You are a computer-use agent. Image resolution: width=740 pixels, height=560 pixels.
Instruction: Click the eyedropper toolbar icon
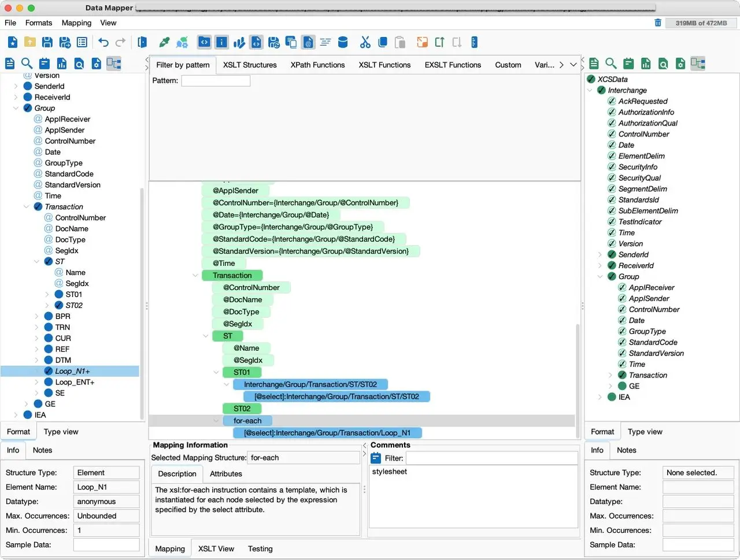[165, 42]
